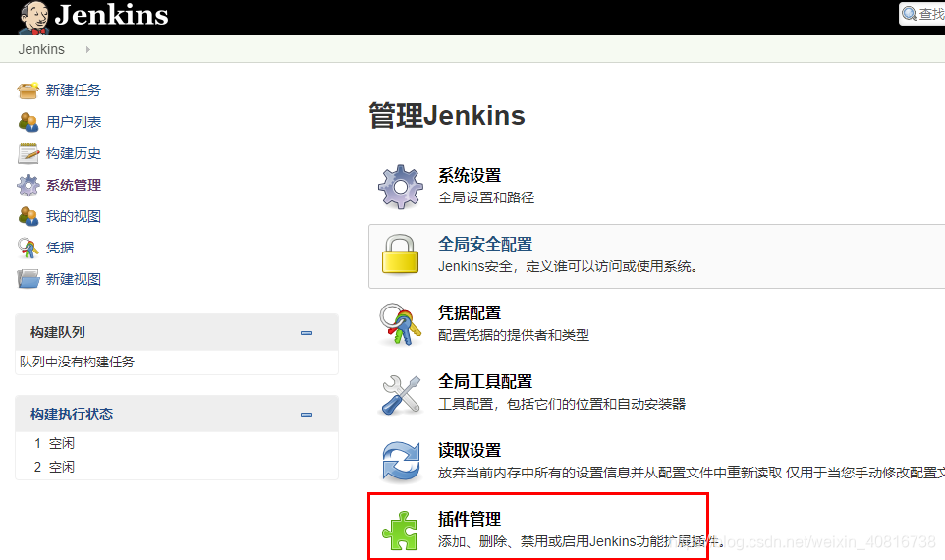Image resolution: width=945 pixels, height=560 pixels.
Task: Click the 新建任务 box icon
Action: tap(28, 90)
